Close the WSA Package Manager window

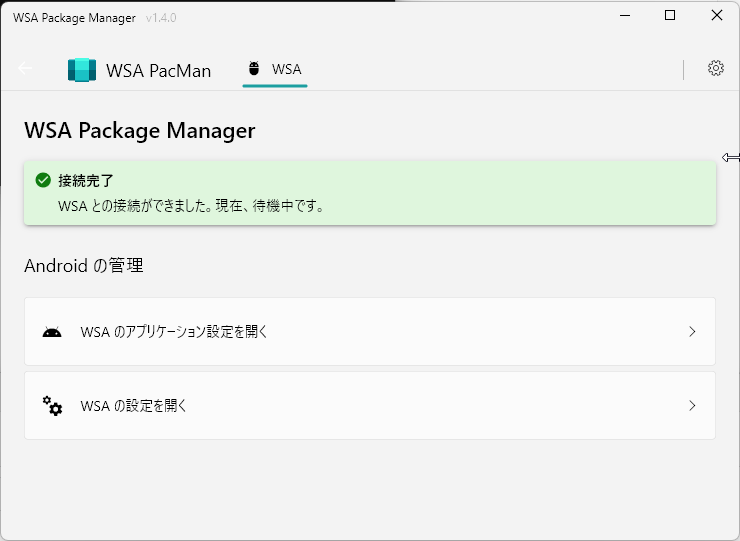[x=717, y=15]
